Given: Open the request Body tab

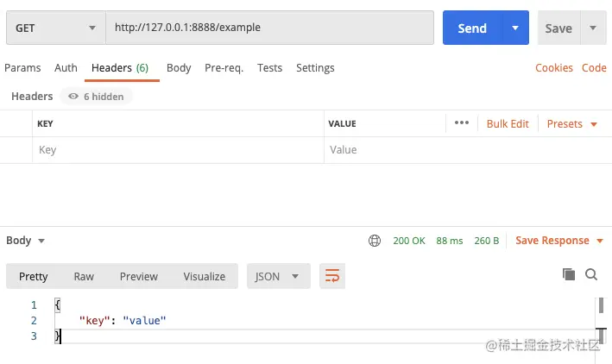Looking at the screenshot, I should click(x=179, y=68).
